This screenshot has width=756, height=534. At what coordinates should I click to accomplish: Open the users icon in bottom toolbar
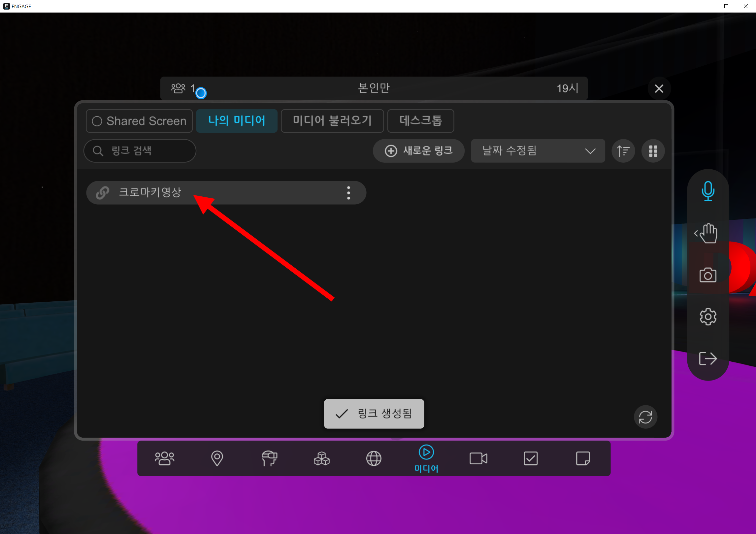tap(164, 458)
